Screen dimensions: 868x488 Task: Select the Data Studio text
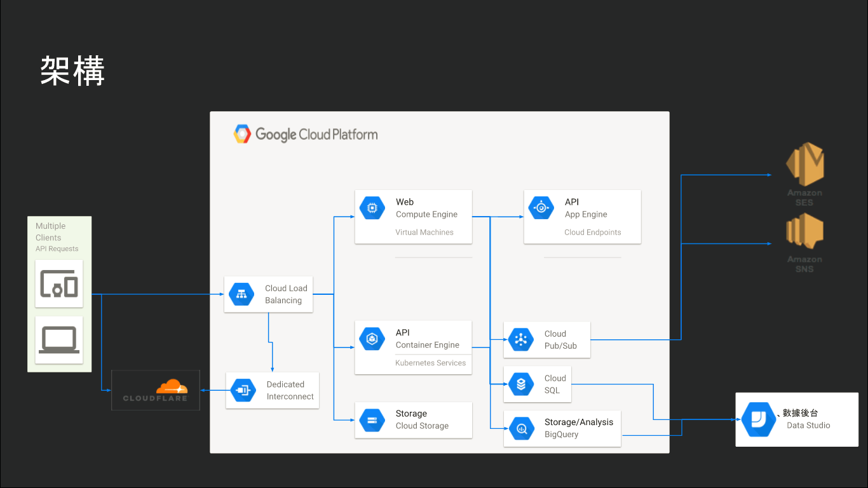[x=808, y=426]
